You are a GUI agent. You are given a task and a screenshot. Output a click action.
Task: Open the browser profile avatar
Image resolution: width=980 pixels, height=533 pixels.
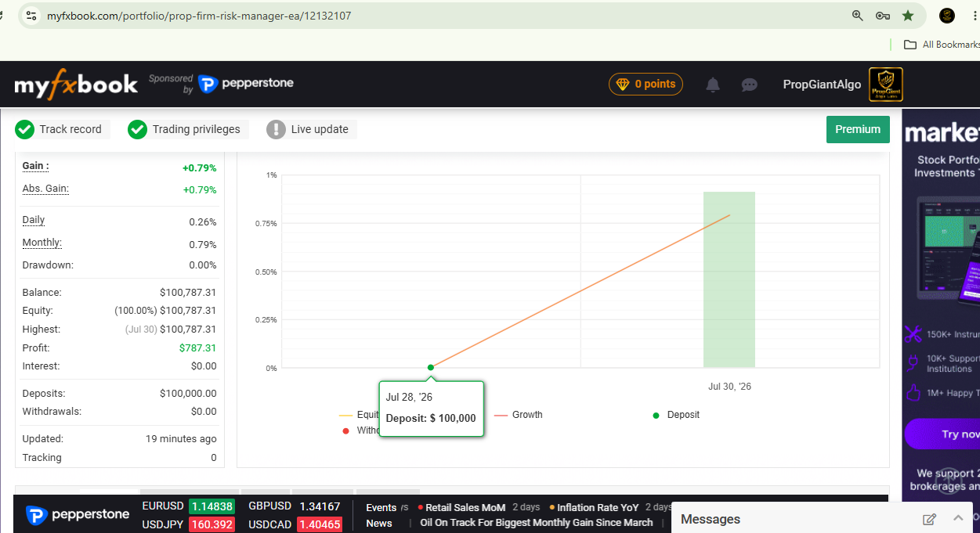[x=947, y=16]
